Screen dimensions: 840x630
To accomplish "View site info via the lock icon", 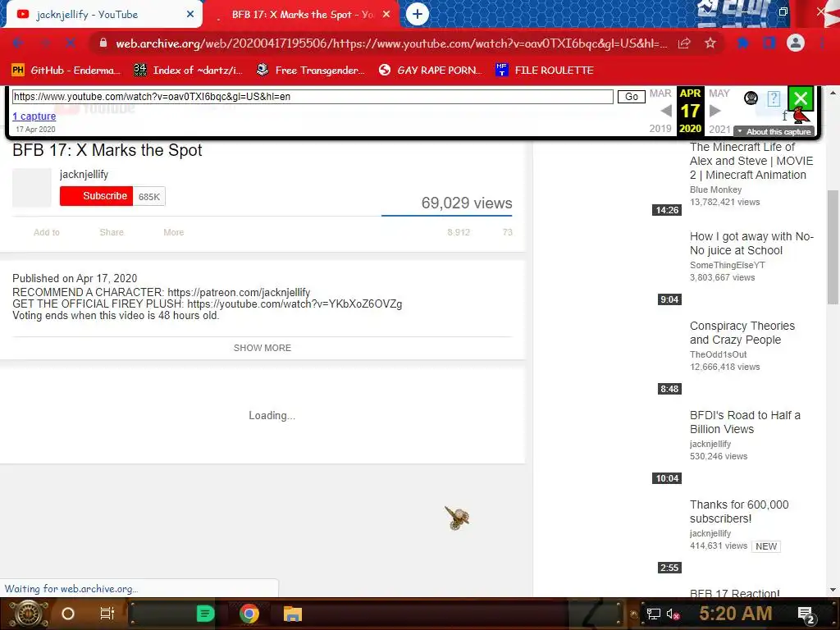I will pos(103,43).
